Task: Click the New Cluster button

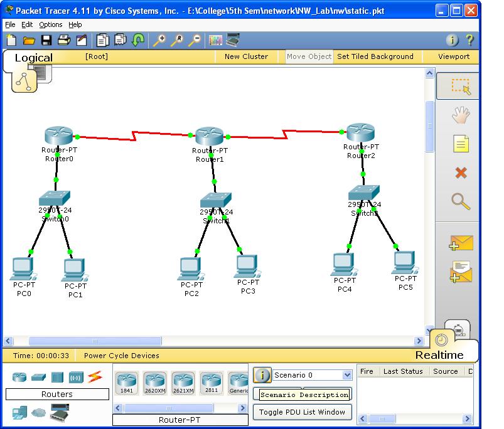Action: point(246,56)
